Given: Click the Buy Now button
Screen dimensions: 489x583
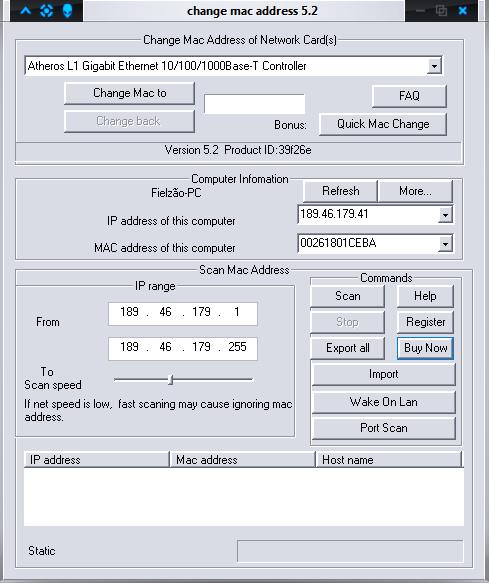Looking at the screenshot, I should 425,348.
